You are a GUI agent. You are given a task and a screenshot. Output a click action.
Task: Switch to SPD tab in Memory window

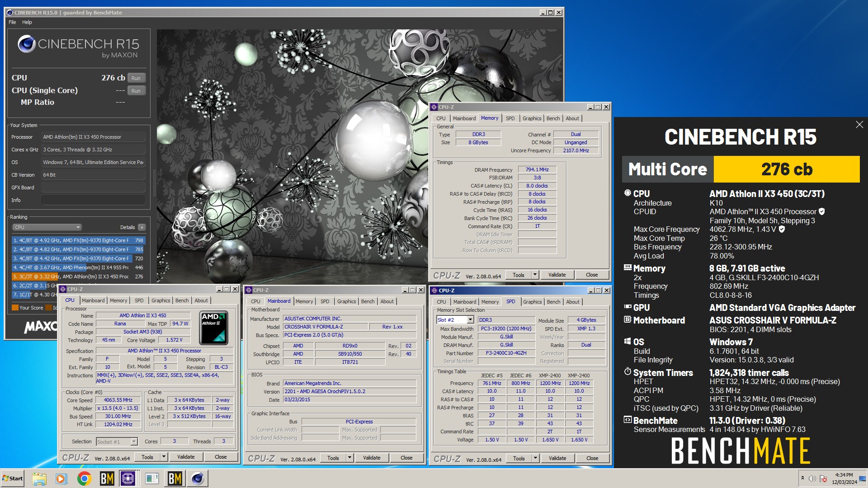tap(510, 118)
